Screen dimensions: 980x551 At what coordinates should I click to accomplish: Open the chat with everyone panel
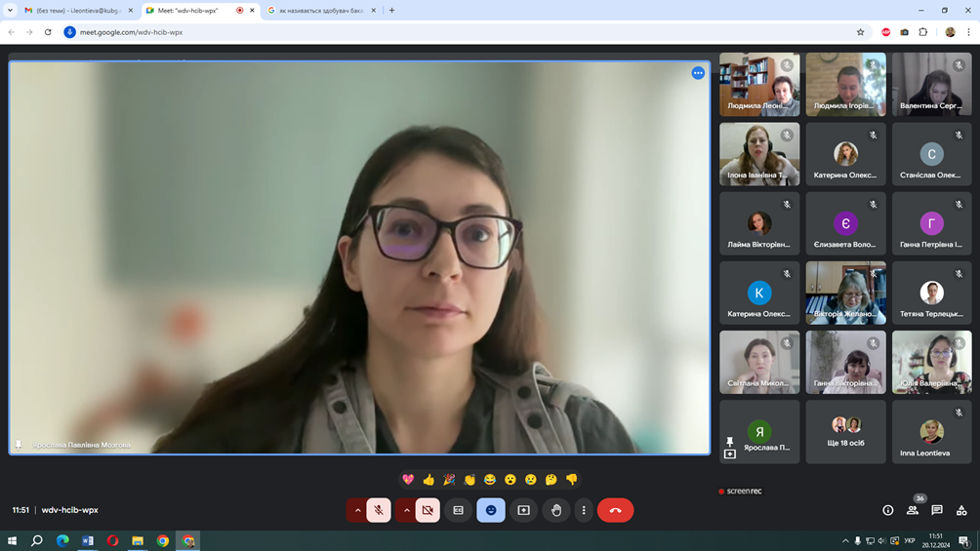[937, 510]
